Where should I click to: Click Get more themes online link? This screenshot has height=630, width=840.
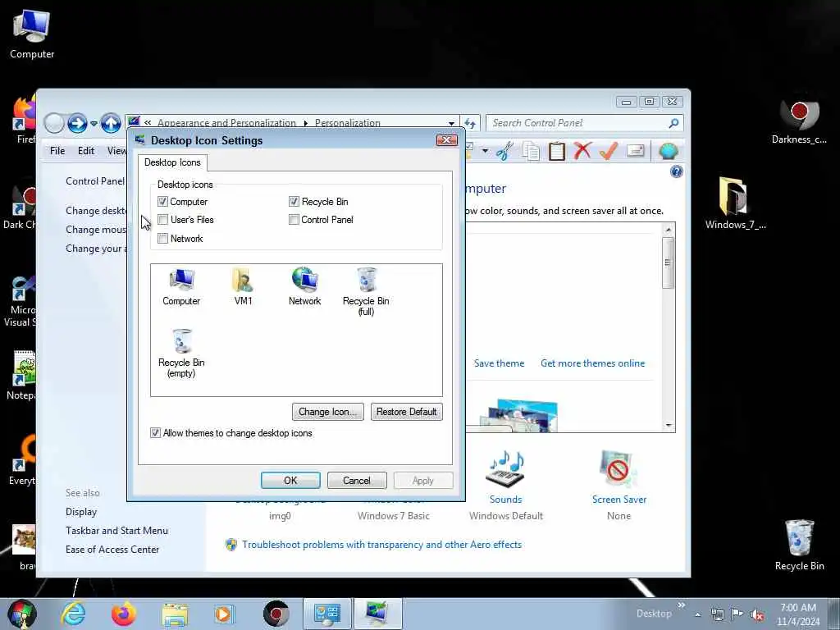point(592,363)
